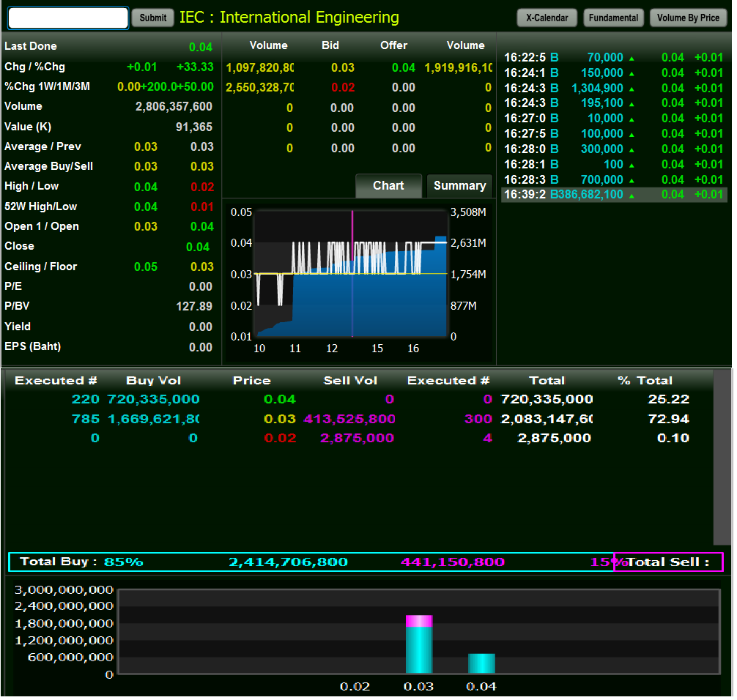
Task: Click the 'Offer' column header
Action: (x=394, y=45)
